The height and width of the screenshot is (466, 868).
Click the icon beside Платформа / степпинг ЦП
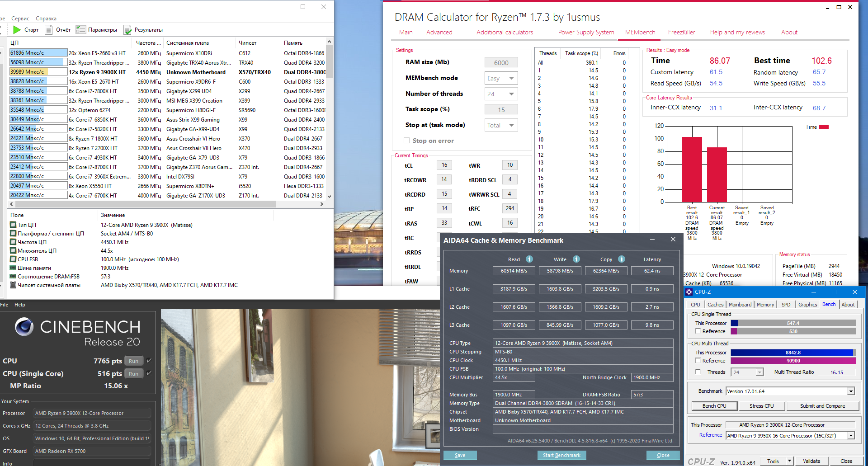click(x=13, y=233)
